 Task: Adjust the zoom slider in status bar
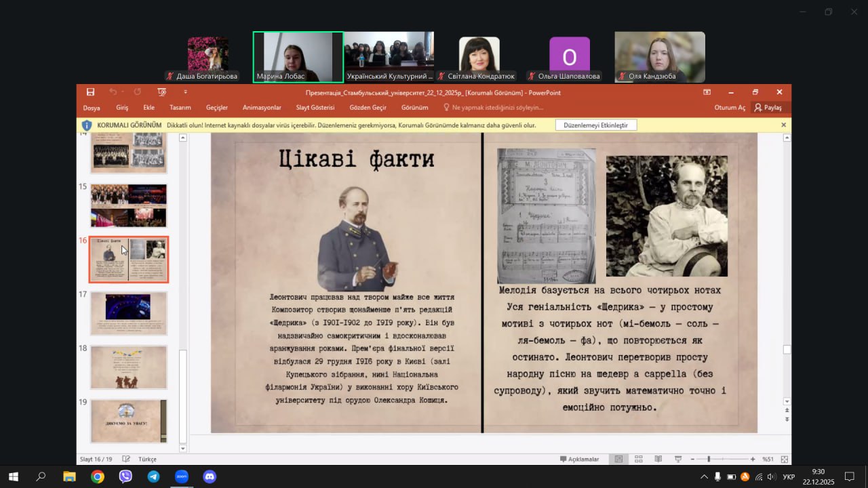pyautogui.click(x=709, y=459)
